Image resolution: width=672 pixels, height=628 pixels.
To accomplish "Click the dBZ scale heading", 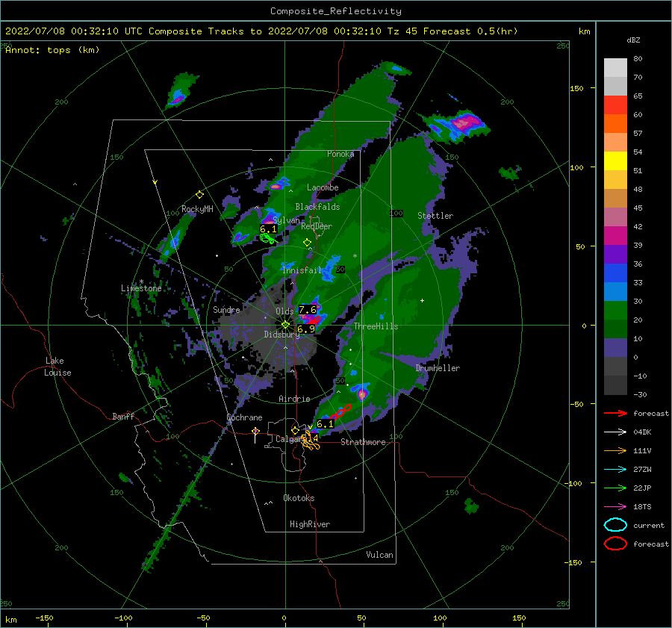I will tap(633, 40).
